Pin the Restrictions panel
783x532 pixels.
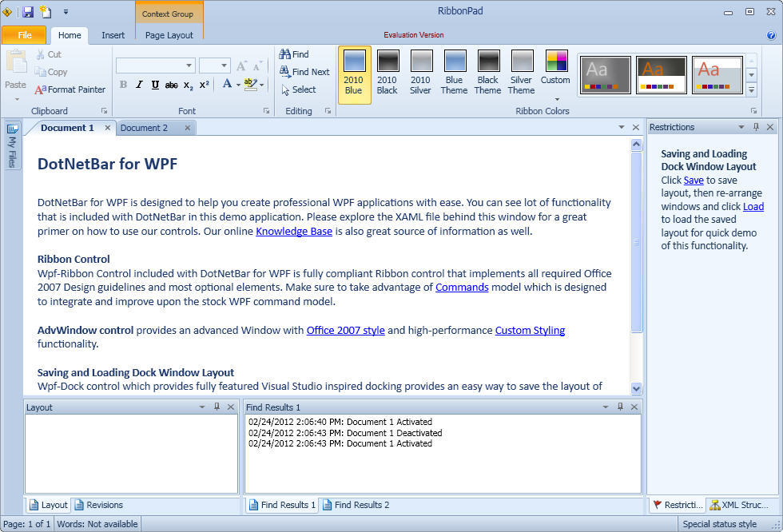pos(756,127)
